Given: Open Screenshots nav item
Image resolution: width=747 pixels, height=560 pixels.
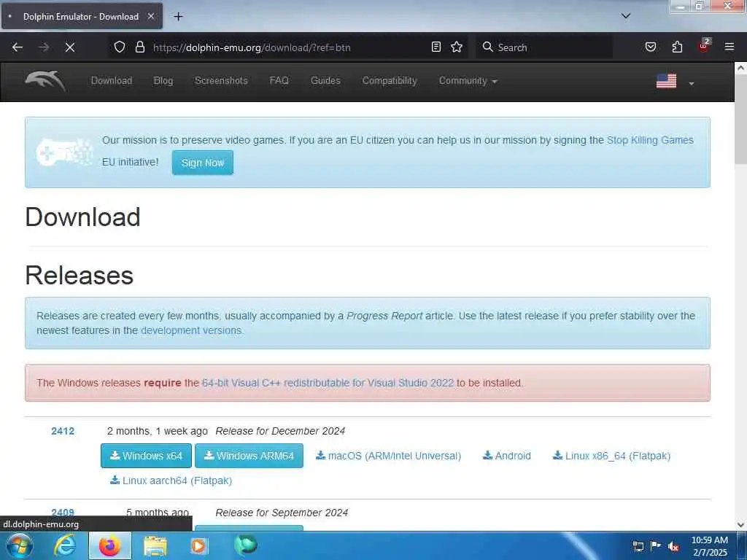Looking at the screenshot, I should [x=221, y=80].
